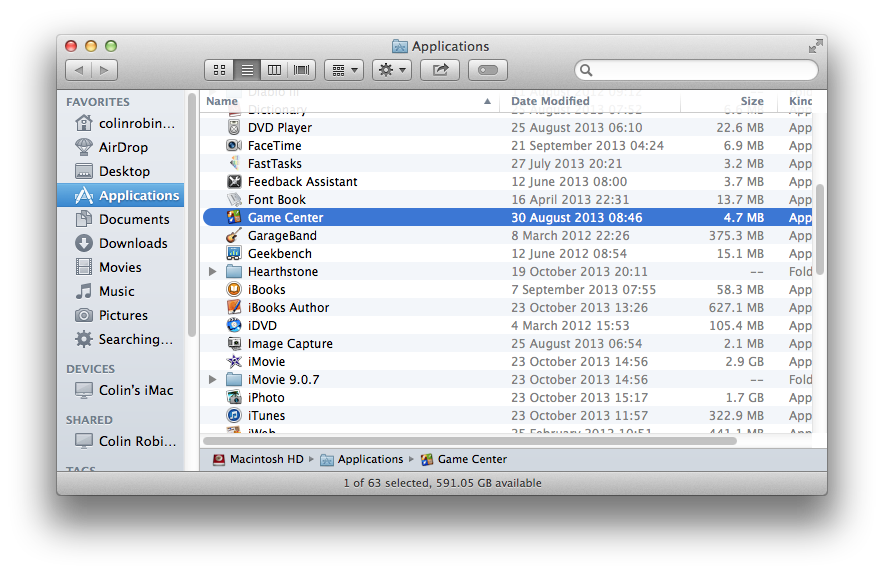
Task: Select the iBooks app icon
Action: click(234, 289)
